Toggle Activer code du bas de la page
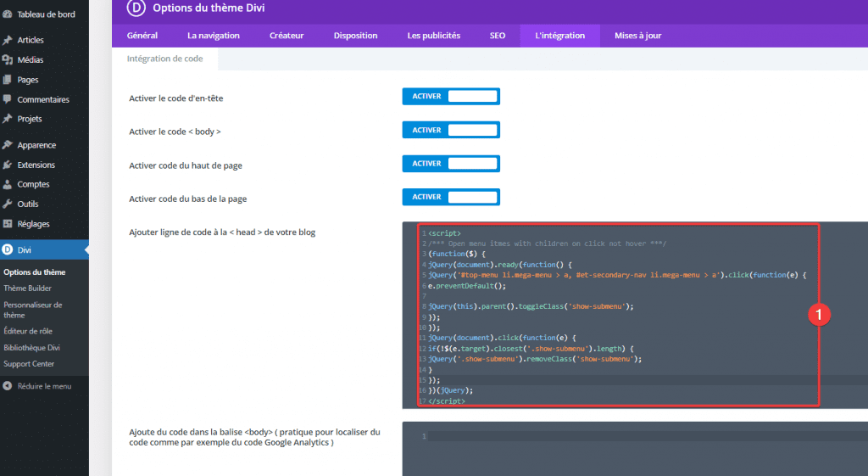Screen dimensions: 868x476 click(x=451, y=197)
